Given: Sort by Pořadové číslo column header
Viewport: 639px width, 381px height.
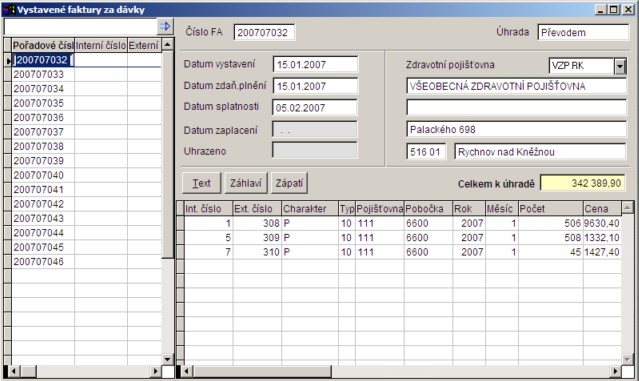Looking at the screenshot, I should tap(43, 45).
